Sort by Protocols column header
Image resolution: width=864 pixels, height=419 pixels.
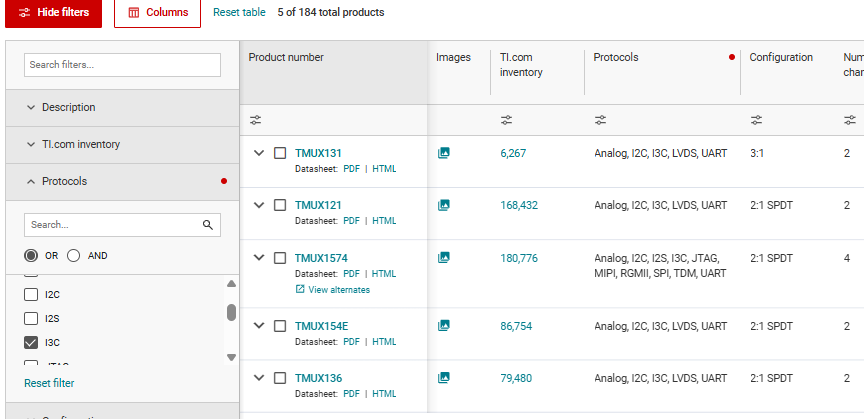tap(615, 57)
